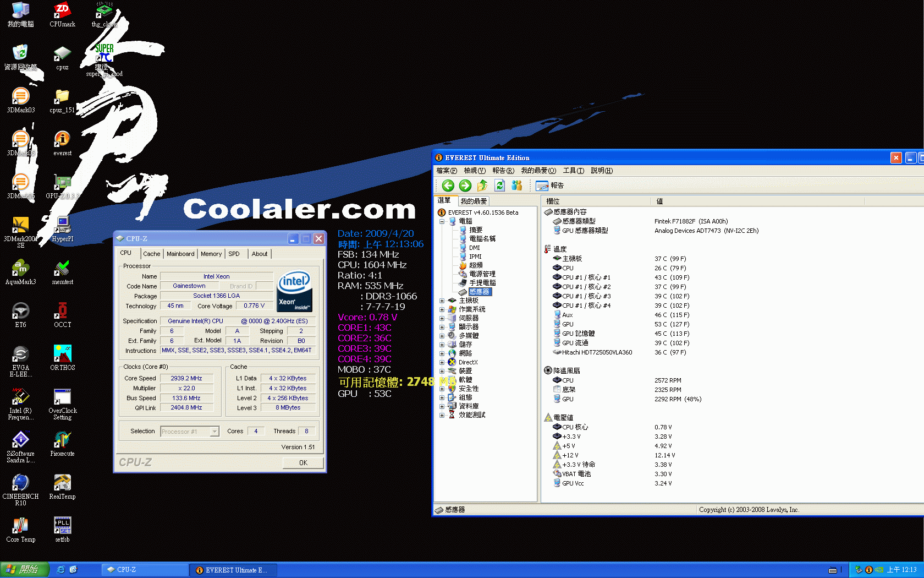Switch to the About tab in CPU-Z
Viewport: 924px width, 578px height.
pyautogui.click(x=260, y=254)
